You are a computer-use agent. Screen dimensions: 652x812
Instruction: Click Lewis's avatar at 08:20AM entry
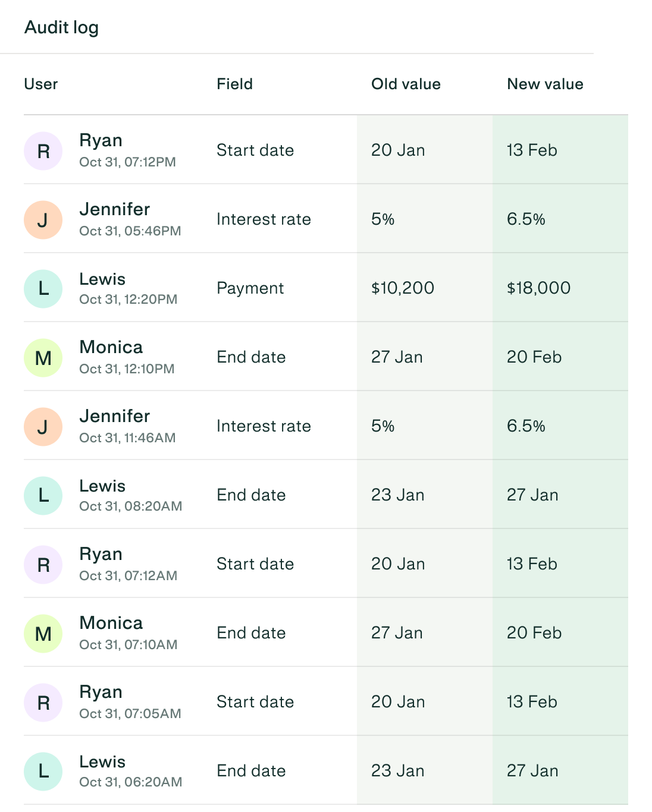coord(43,496)
